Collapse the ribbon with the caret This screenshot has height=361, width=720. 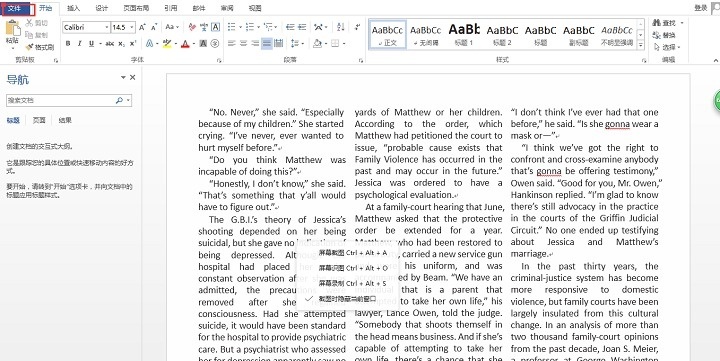tap(715, 60)
